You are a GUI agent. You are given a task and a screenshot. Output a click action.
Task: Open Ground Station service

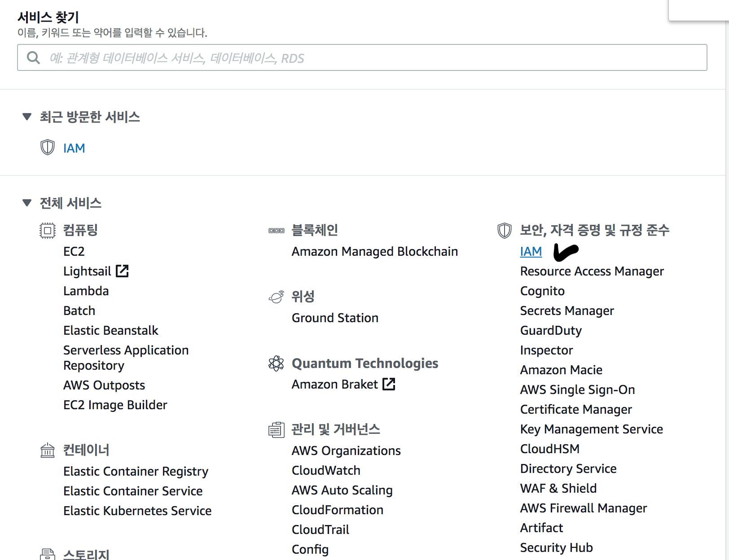coord(335,318)
